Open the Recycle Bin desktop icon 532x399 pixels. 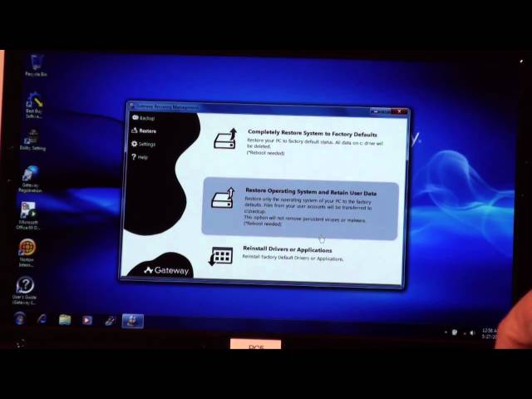[x=36, y=66]
